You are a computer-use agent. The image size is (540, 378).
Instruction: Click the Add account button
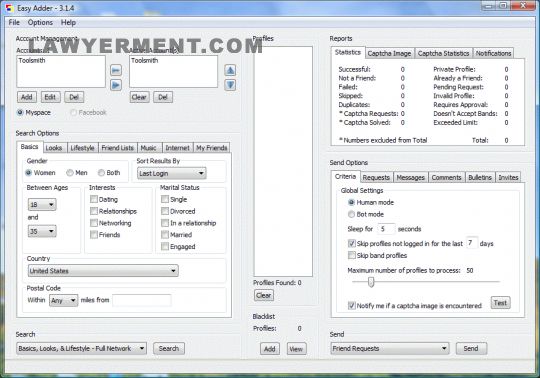[x=27, y=97]
